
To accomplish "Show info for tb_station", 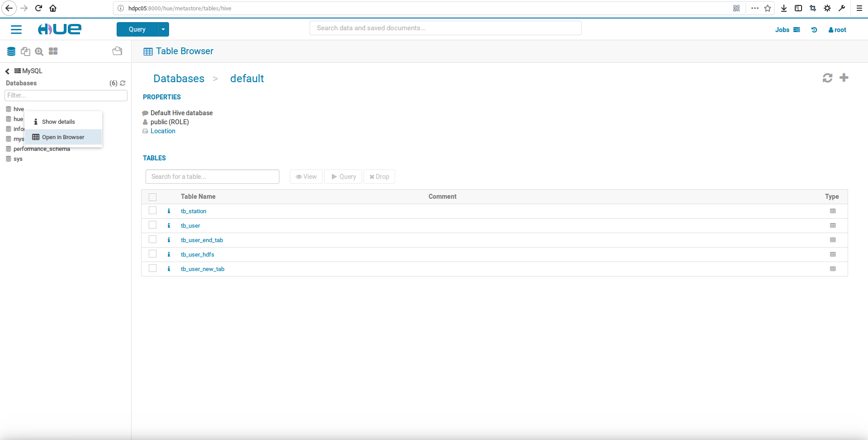I will click(x=169, y=211).
